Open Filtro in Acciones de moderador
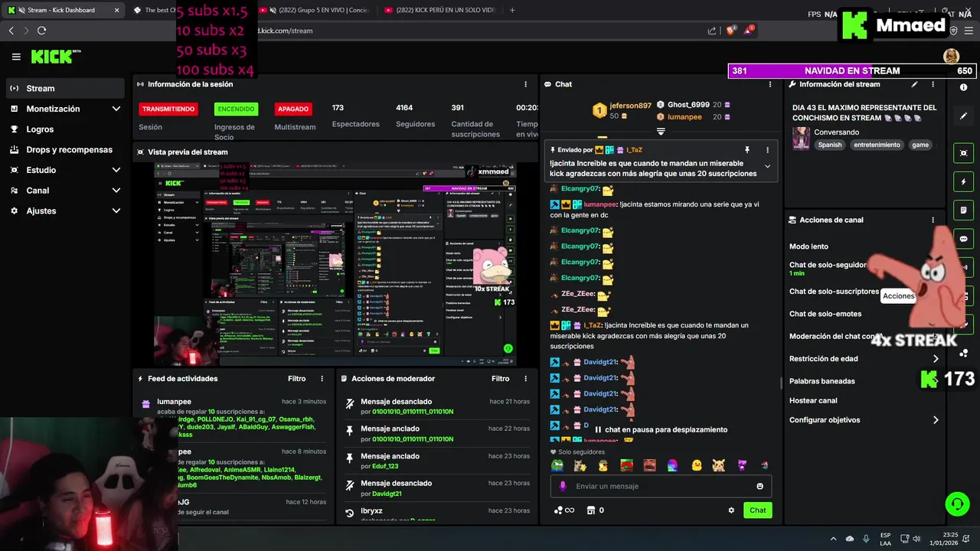This screenshot has height=551, width=980. [x=500, y=379]
